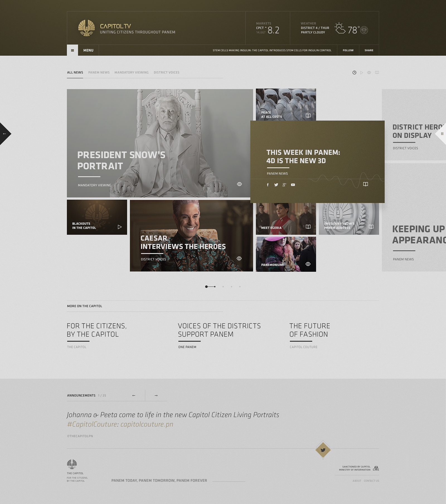Click the YouTube icon on This Week in Panem
Viewport: 446px width, 504px height.
tap(293, 185)
